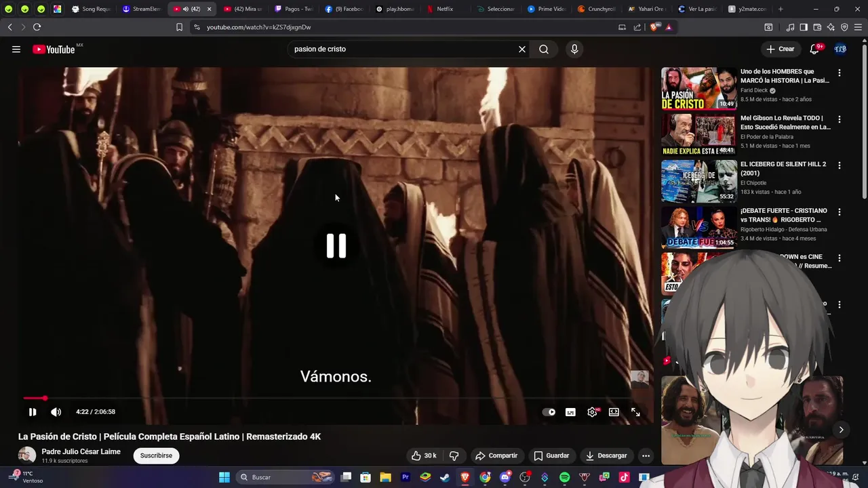Enter full screen mode
868x488 pixels.
tap(635, 411)
